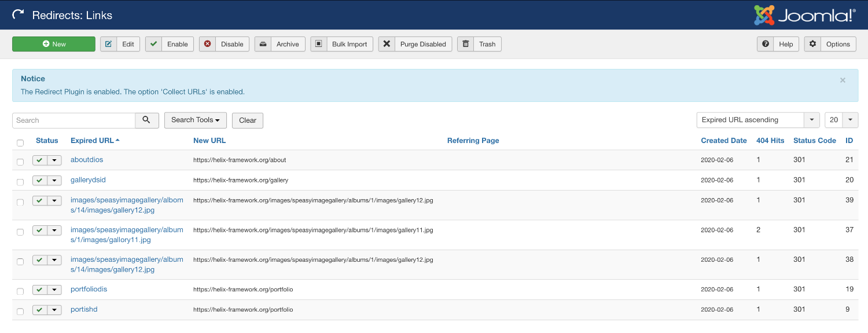Click the Trash bin icon
The height and width of the screenshot is (333, 868).
click(x=465, y=44)
